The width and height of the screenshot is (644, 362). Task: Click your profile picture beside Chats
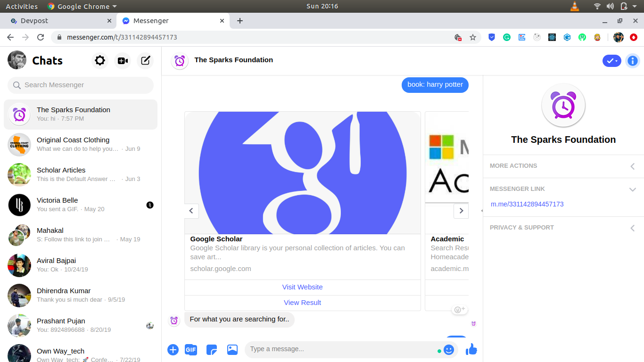(17, 60)
